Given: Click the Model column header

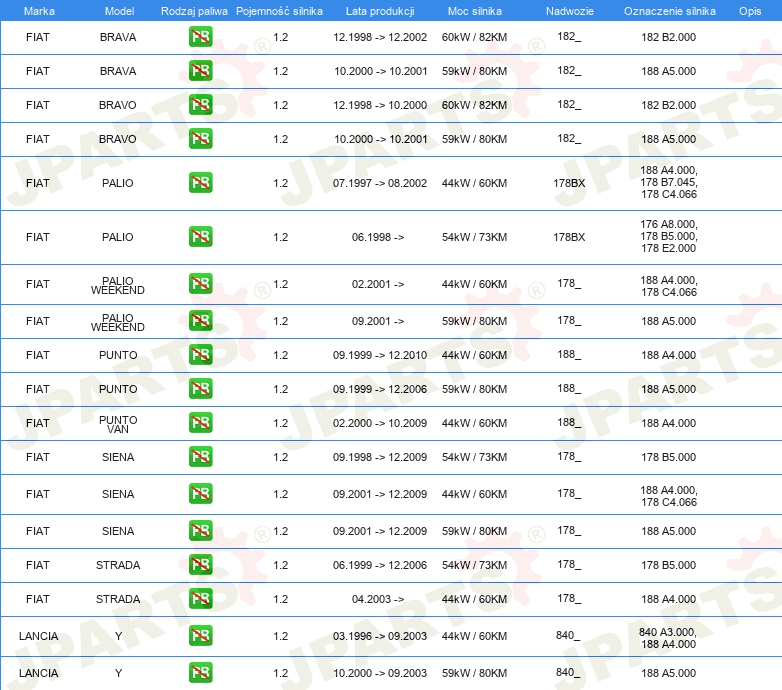Looking at the screenshot, I should 119,11.
